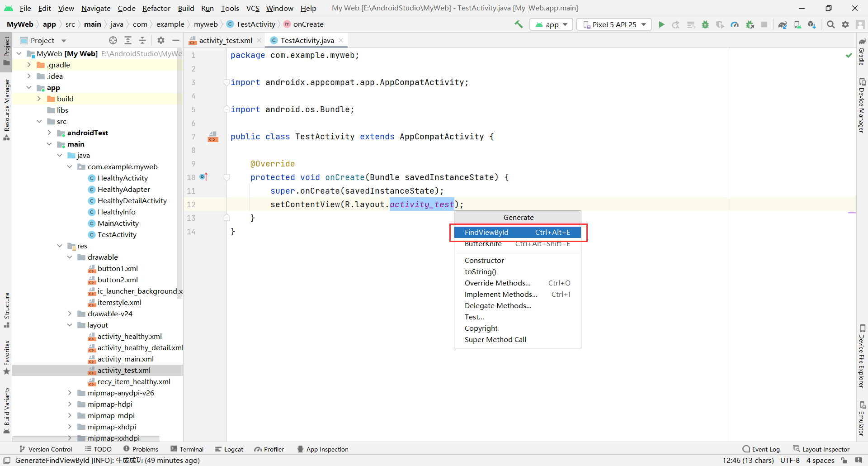The width and height of the screenshot is (868, 466).
Task: Open the Terminal tool window
Action: 187,449
